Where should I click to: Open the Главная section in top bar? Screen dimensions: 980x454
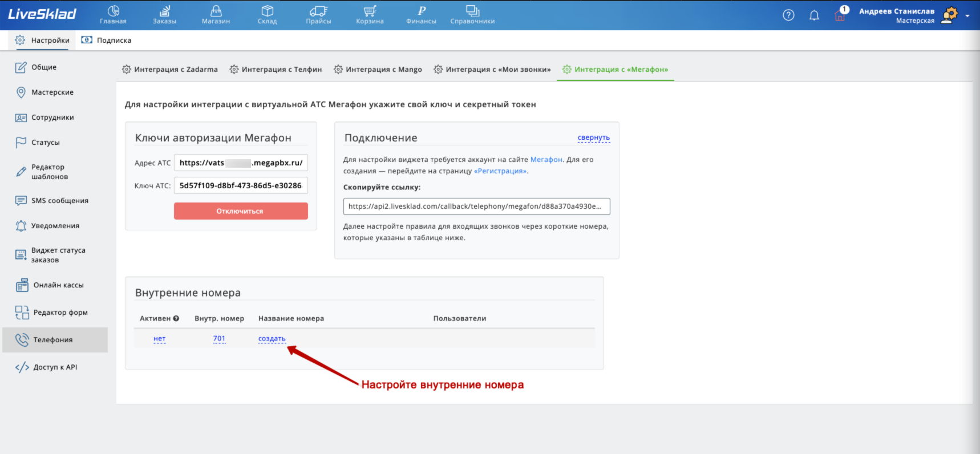[x=113, y=15]
